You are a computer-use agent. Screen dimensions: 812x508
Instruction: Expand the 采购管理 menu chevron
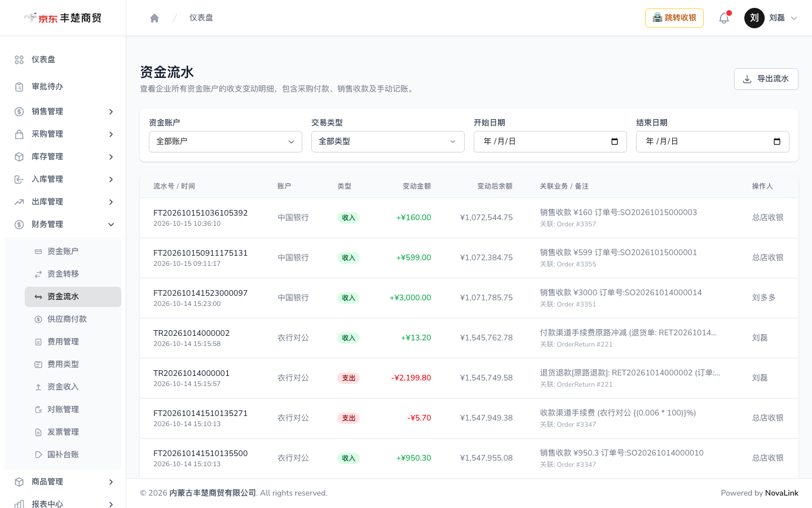pyautogui.click(x=111, y=134)
